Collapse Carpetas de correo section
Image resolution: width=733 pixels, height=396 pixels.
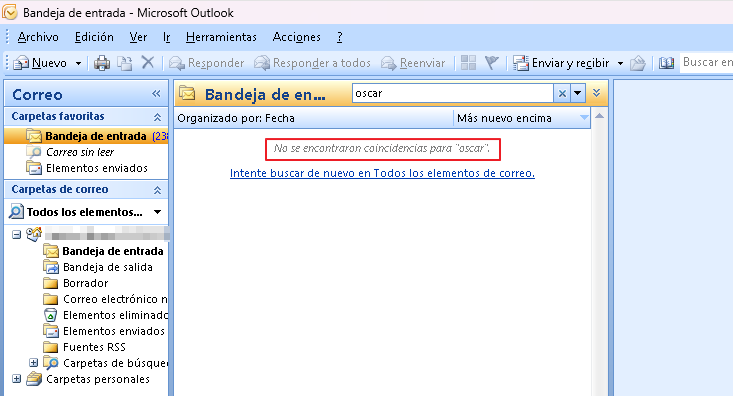click(x=158, y=190)
